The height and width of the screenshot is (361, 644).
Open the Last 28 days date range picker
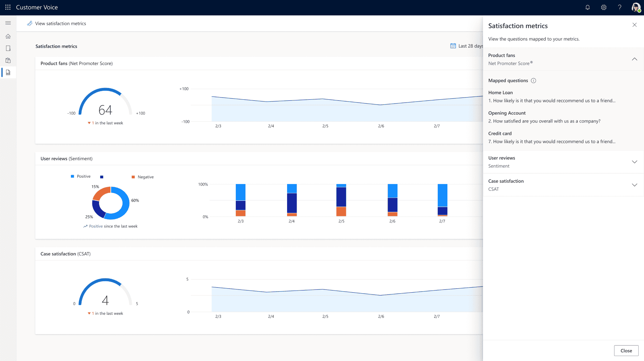pos(467,46)
